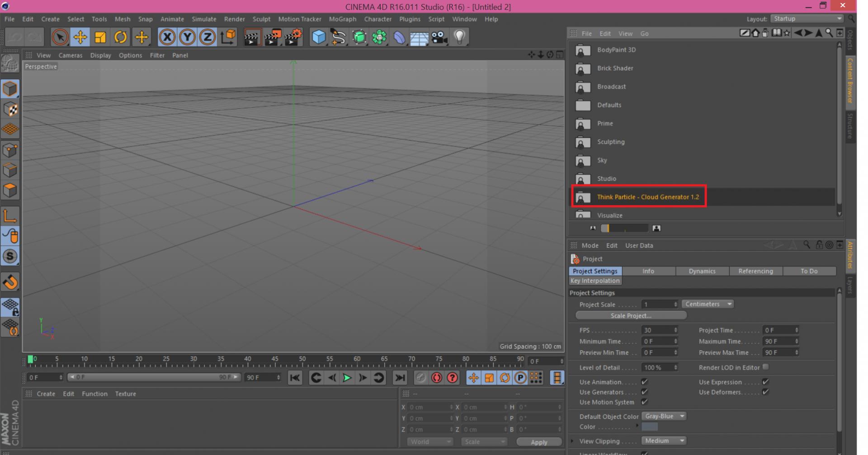Switch to the Dynamics tab

pos(702,271)
